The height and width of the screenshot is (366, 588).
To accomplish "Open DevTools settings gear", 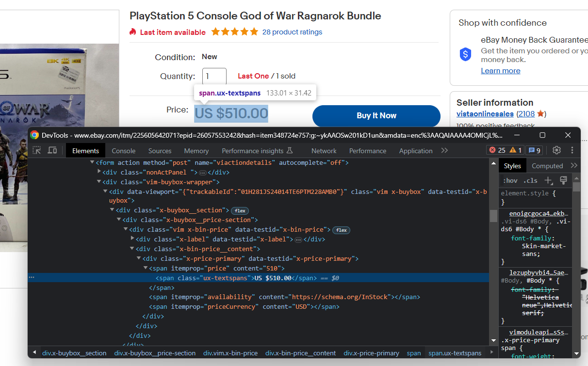I will 557,150.
